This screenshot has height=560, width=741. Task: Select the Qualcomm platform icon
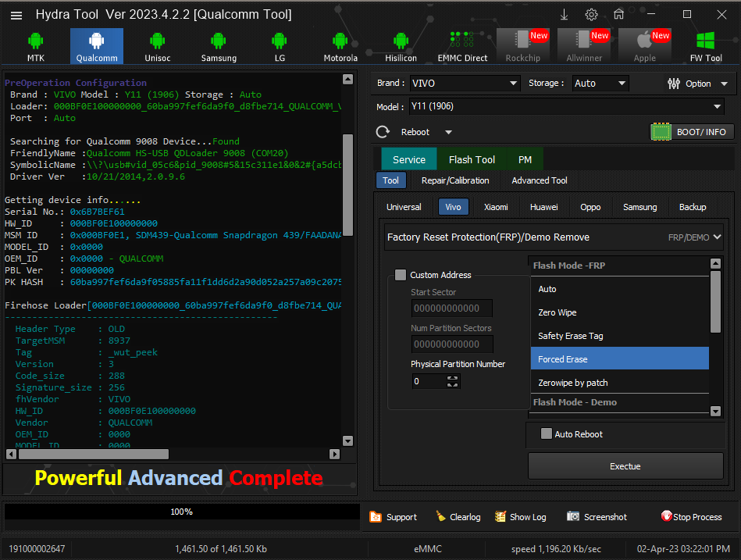point(97,46)
